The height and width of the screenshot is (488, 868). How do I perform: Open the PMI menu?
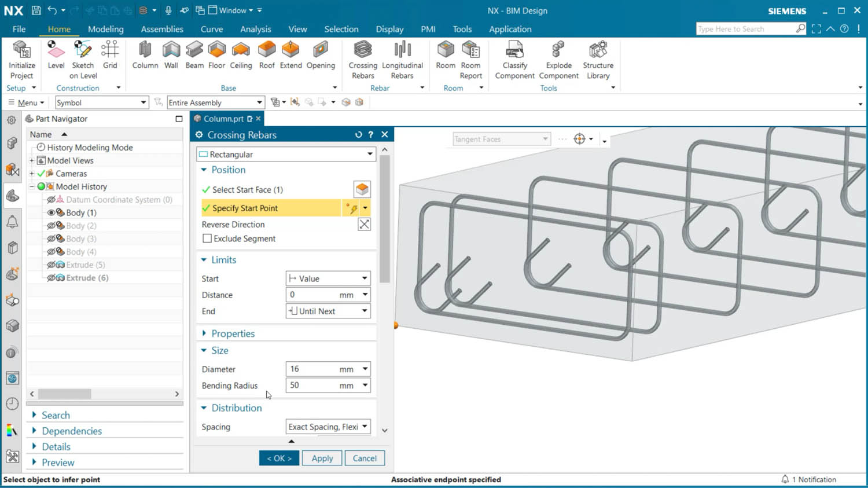[x=428, y=29]
